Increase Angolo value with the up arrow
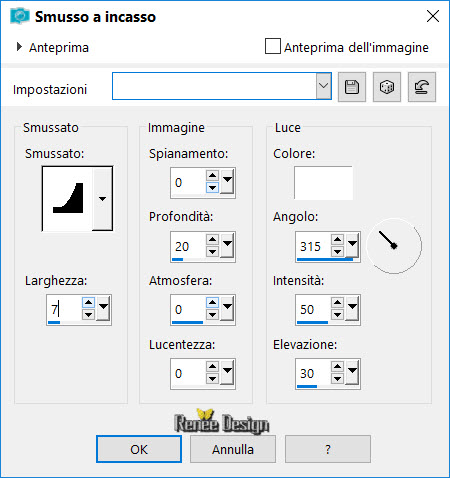This screenshot has height=478, width=450. pos(337,239)
